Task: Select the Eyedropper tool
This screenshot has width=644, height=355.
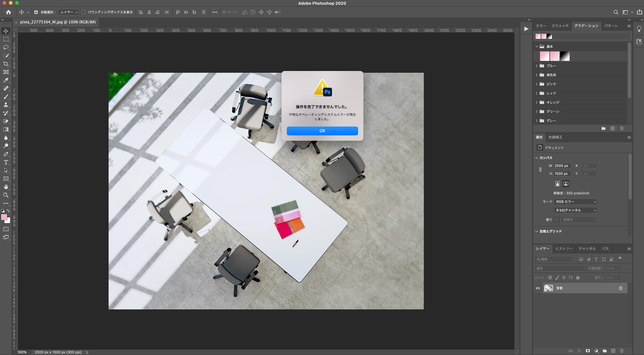Action: tap(6, 80)
